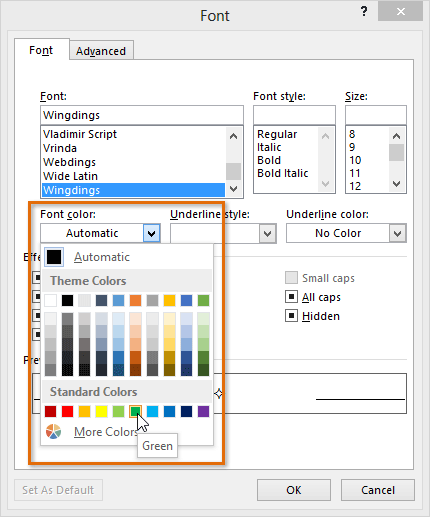The width and height of the screenshot is (430, 517).
Task: Click font list scroll up arrow
Action: (233, 136)
